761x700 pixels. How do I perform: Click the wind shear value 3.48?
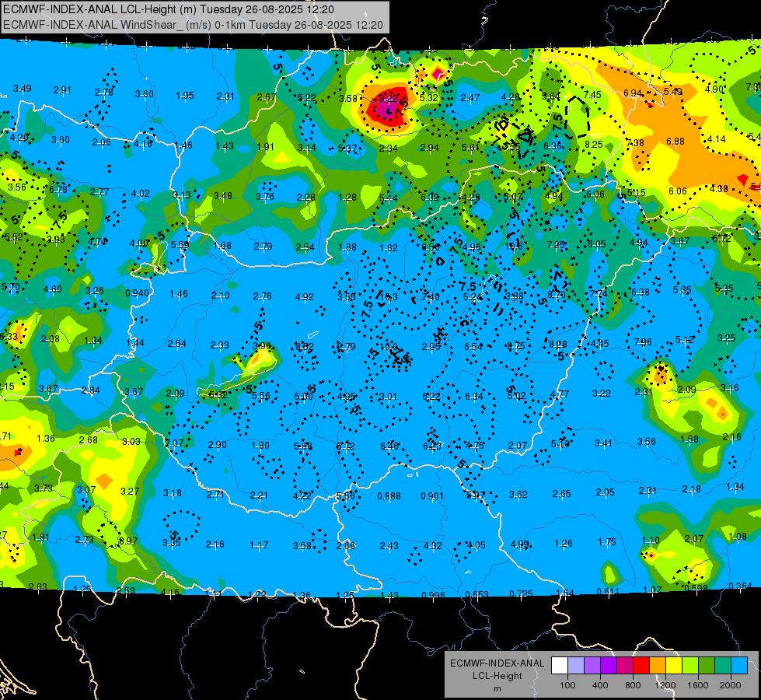point(223,196)
